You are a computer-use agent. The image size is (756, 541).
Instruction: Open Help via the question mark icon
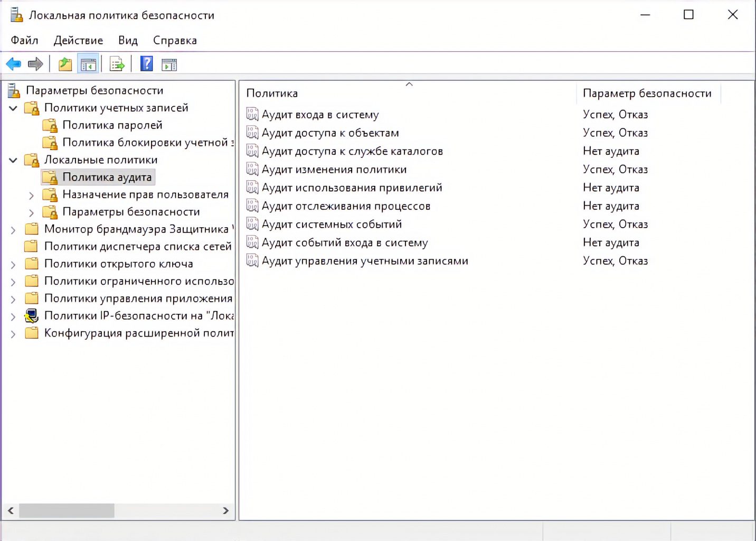point(146,64)
